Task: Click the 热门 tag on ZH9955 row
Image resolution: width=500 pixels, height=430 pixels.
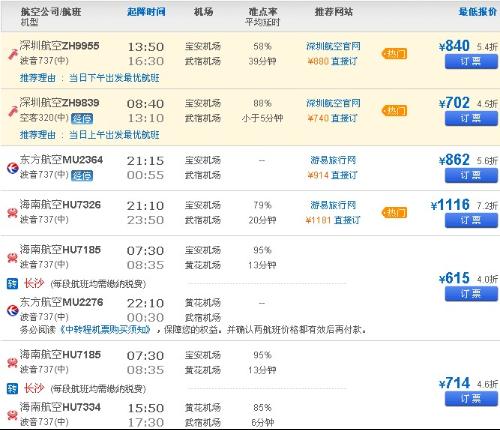Action: point(394,54)
